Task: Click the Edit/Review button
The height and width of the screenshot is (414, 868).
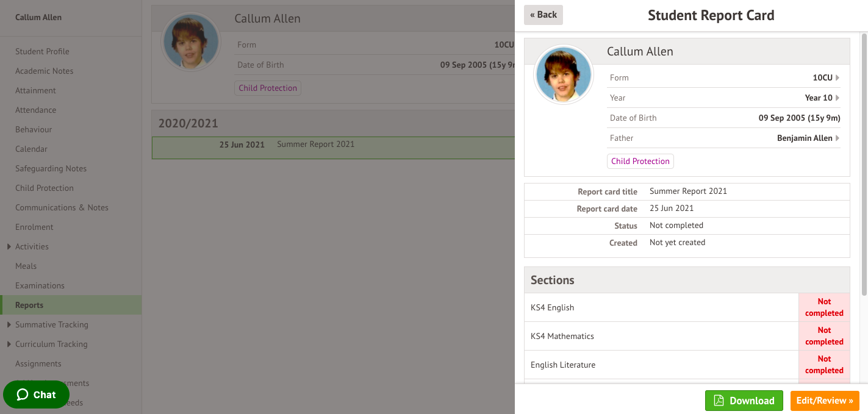Action: coord(824,401)
